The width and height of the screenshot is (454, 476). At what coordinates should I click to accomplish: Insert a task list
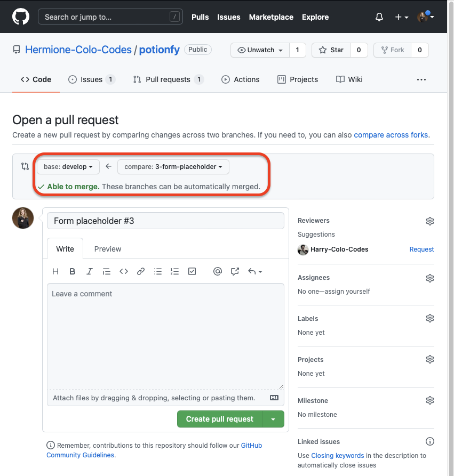pos(192,271)
